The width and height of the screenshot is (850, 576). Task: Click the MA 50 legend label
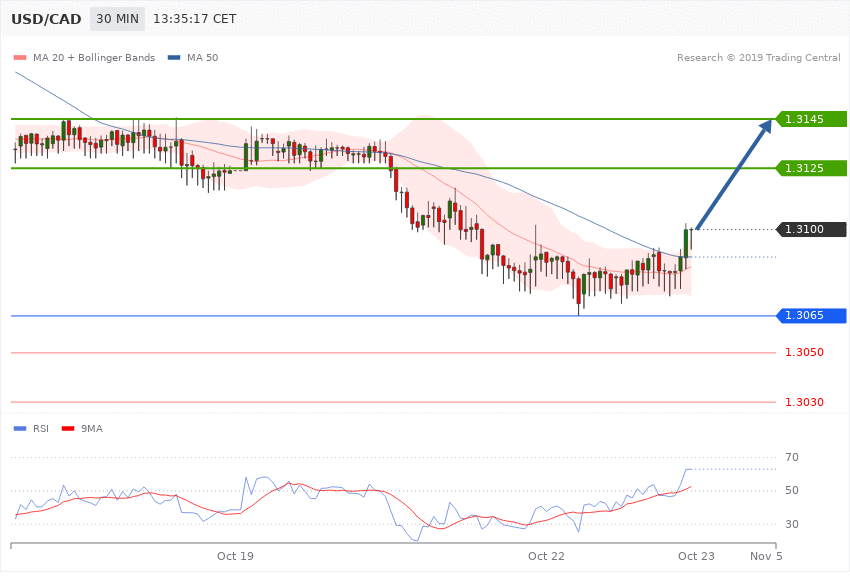pyautogui.click(x=202, y=57)
